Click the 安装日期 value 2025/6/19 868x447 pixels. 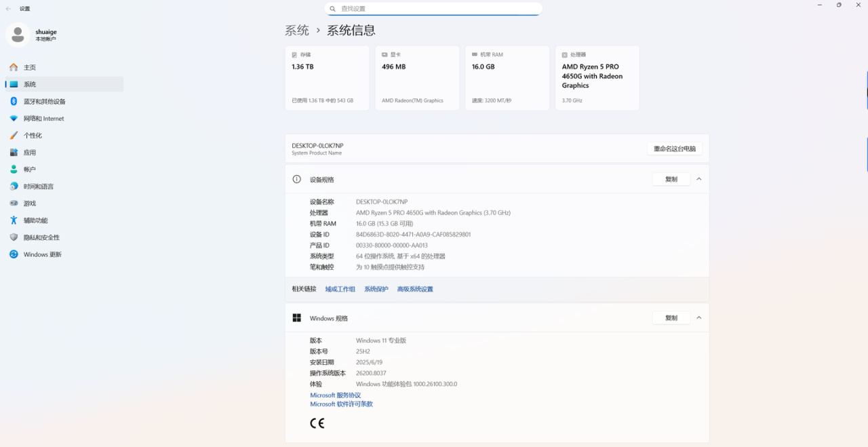[x=369, y=362]
